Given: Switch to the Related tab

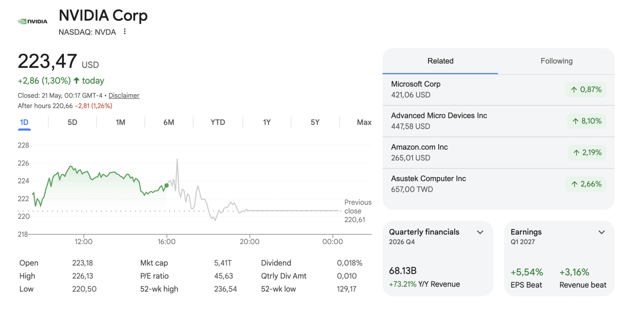Looking at the screenshot, I should click(x=440, y=61).
